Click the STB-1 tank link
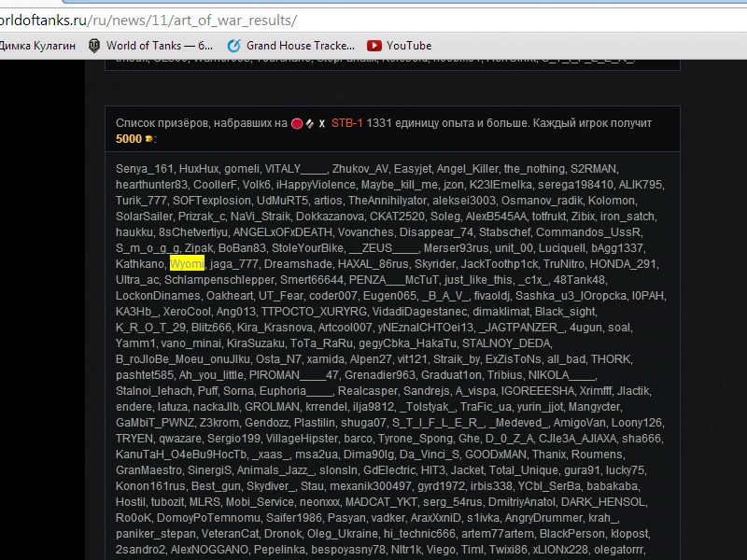The width and height of the screenshot is (747, 560). point(346,123)
